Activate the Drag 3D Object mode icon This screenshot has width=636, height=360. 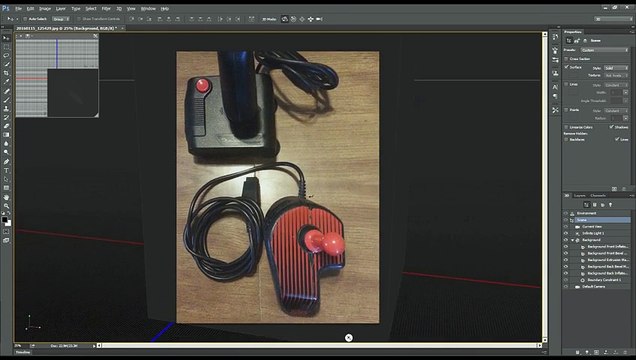302,19
